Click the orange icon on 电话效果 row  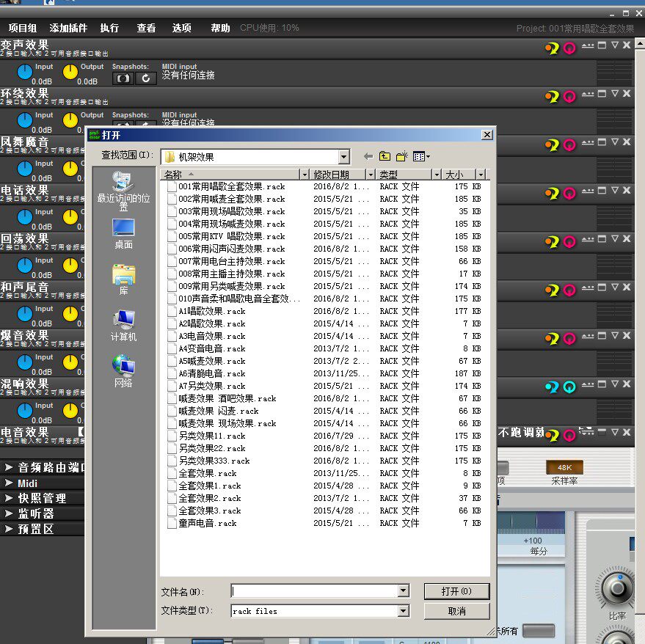552,194
